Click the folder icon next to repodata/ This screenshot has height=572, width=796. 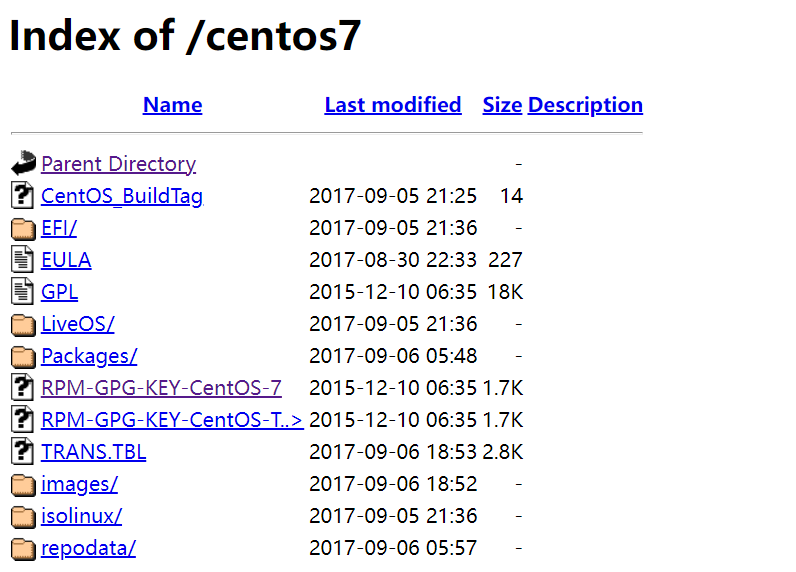pyautogui.click(x=23, y=548)
